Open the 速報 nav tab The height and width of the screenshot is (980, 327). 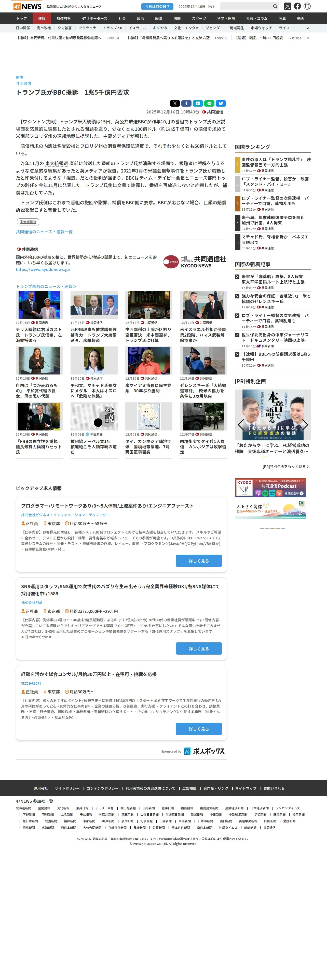42,18
